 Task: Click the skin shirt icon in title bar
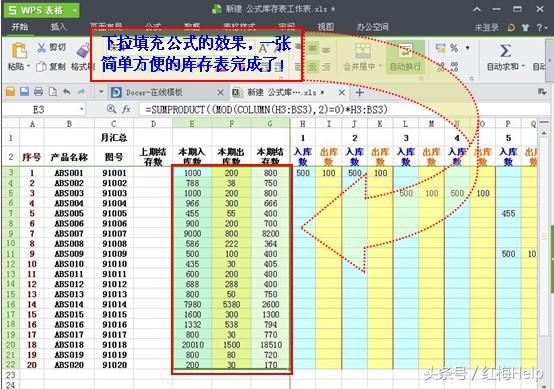click(526, 27)
